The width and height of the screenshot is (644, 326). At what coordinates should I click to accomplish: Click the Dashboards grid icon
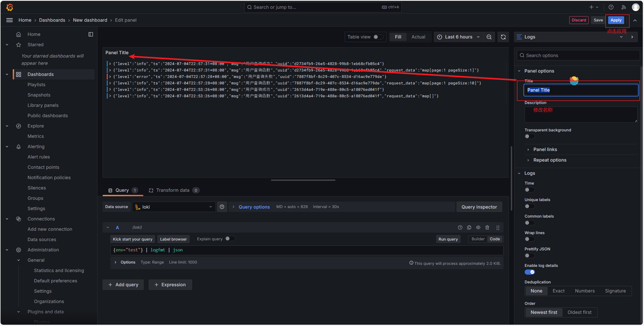pos(19,74)
